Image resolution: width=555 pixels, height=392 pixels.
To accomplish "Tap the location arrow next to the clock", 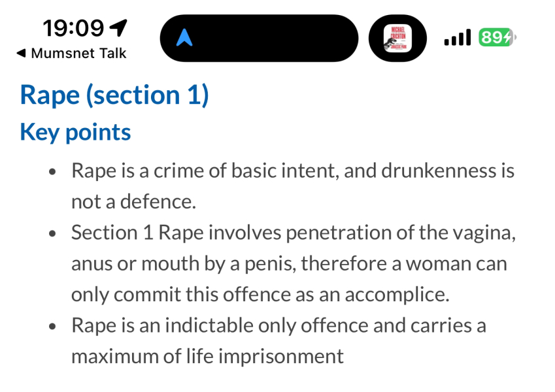I will 118,27.
